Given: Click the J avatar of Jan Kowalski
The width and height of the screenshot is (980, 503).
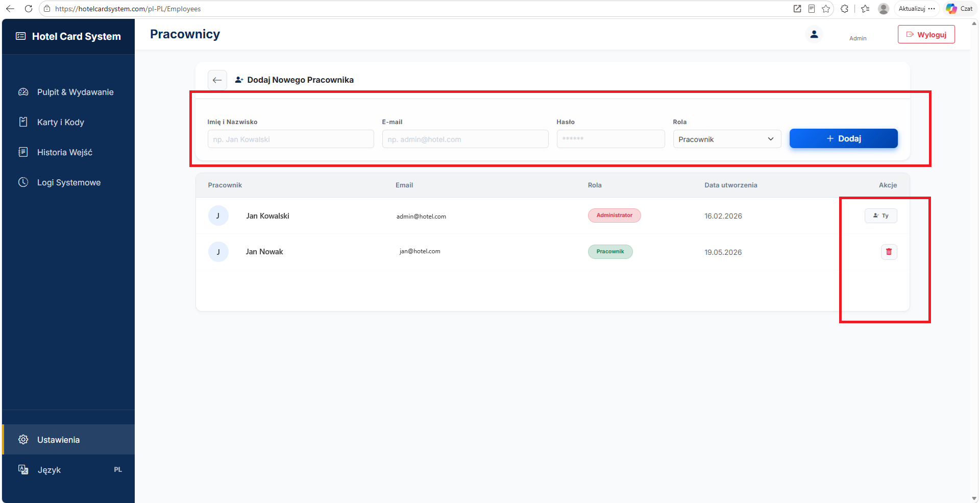Looking at the screenshot, I should point(218,215).
